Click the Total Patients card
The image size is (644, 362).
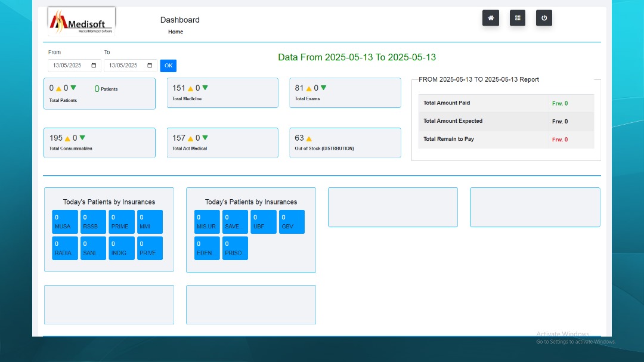(x=99, y=94)
